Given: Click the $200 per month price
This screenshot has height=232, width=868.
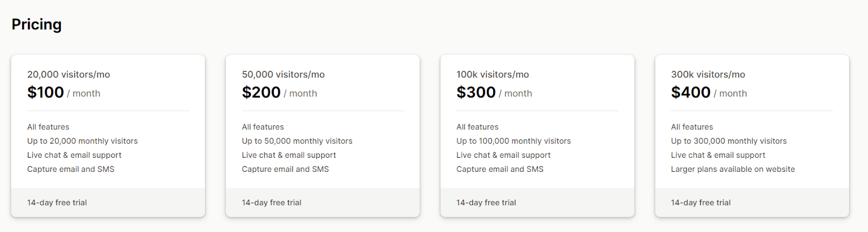Looking at the screenshot, I should pyautogui.click(x=279, y=93).
